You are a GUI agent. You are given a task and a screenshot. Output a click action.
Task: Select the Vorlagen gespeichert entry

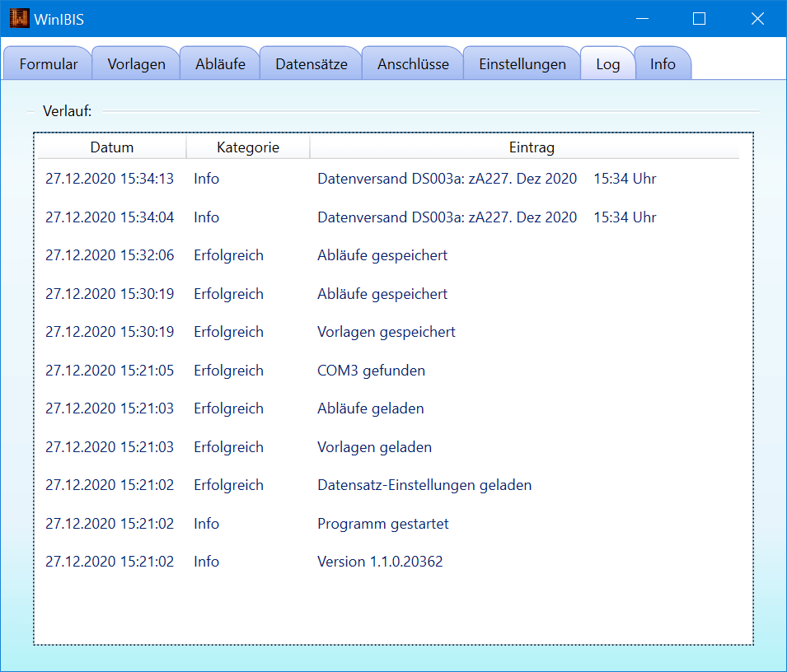pyautogui.click(x=386, y=332)
